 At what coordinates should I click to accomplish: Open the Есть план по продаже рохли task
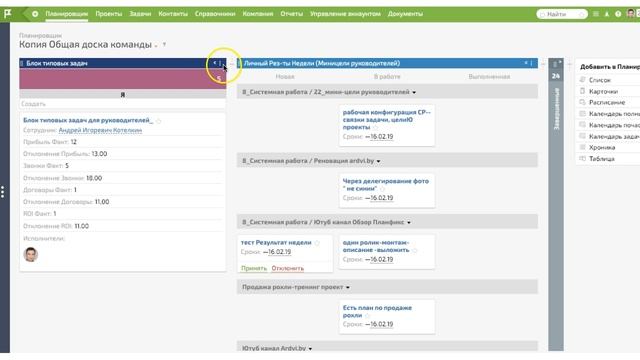(377, 311)
